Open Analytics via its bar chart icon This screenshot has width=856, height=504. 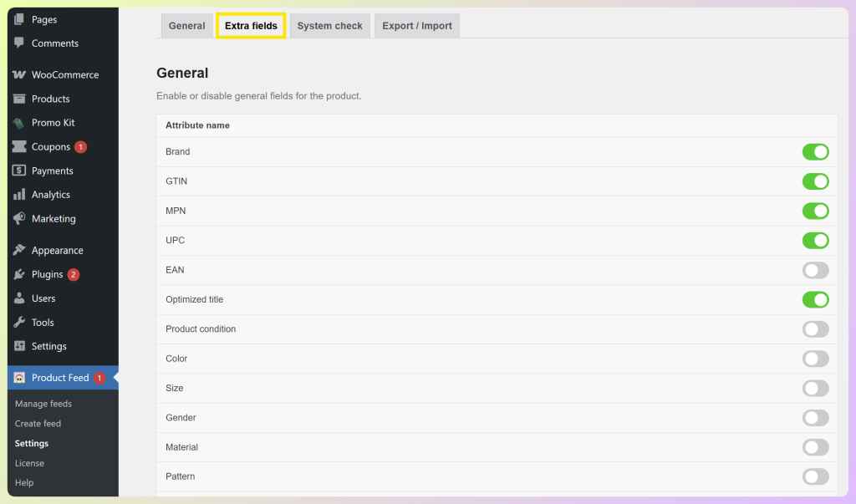tap(18, 194)
